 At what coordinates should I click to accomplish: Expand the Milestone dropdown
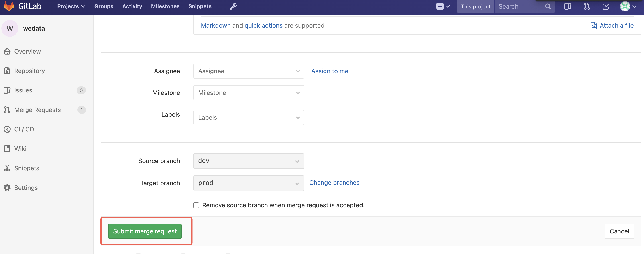click(249, 93)
